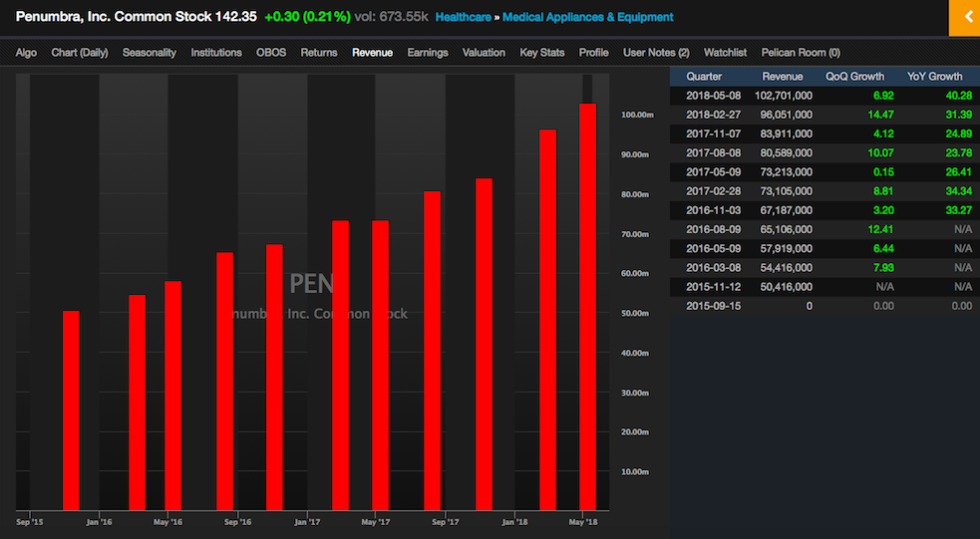
Task: Click QoQ growth value 12.41
Action: (x=880, y=229)
